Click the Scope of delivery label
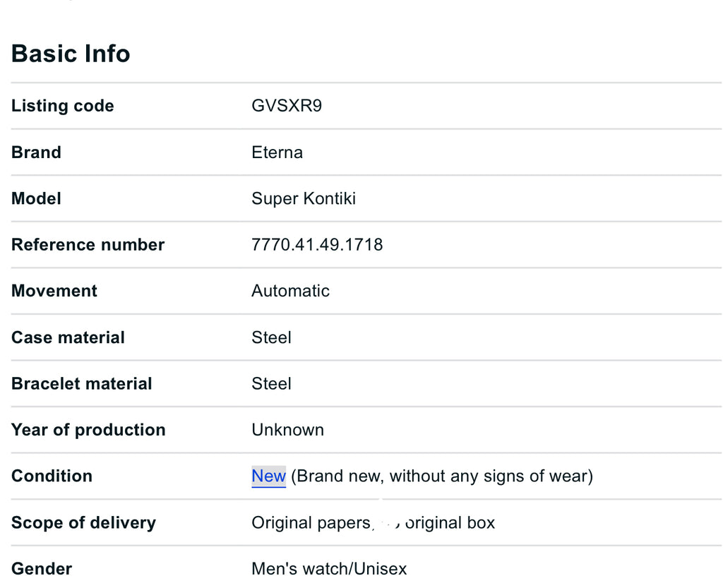Image resolution: width=723 pixels, height=588 pixels. 83,523
